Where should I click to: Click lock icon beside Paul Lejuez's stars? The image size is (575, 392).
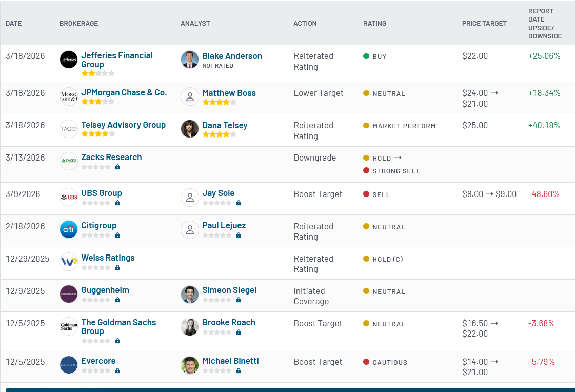[x=239, y=235]
